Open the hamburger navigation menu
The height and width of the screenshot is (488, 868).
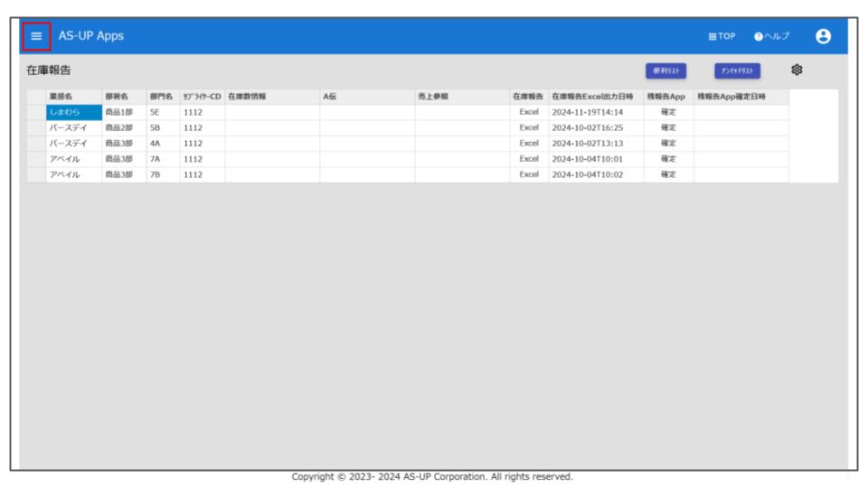tap(36, 36)
